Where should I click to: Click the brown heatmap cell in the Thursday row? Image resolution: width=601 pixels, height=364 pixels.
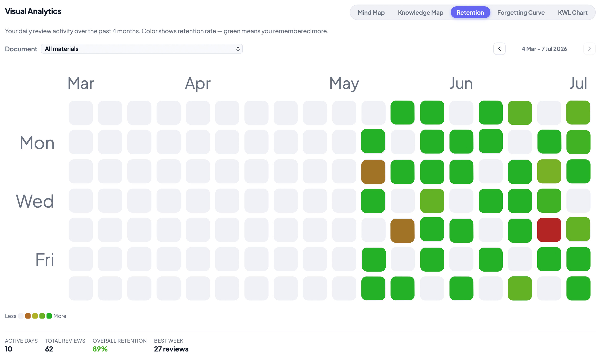402,230
